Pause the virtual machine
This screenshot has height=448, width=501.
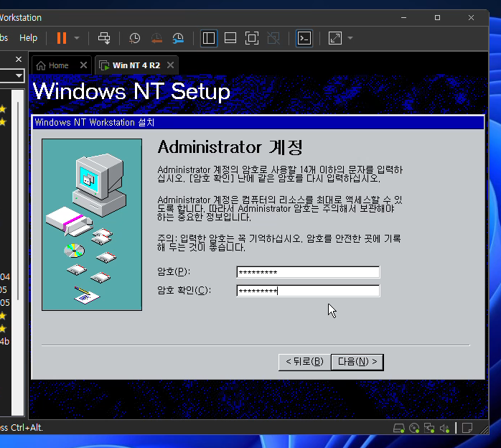62,38
